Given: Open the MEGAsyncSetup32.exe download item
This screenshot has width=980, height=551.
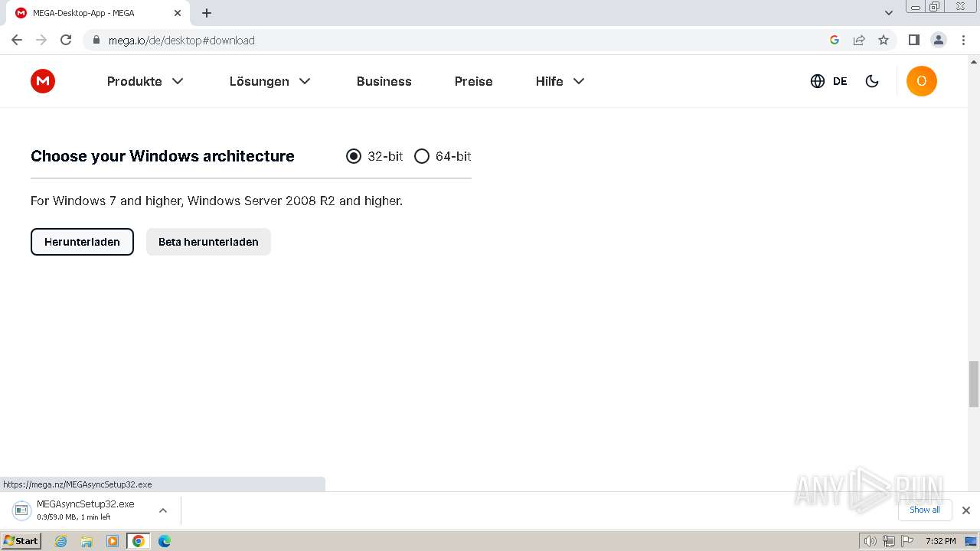Looking at the screenshot, I should 84,510.
